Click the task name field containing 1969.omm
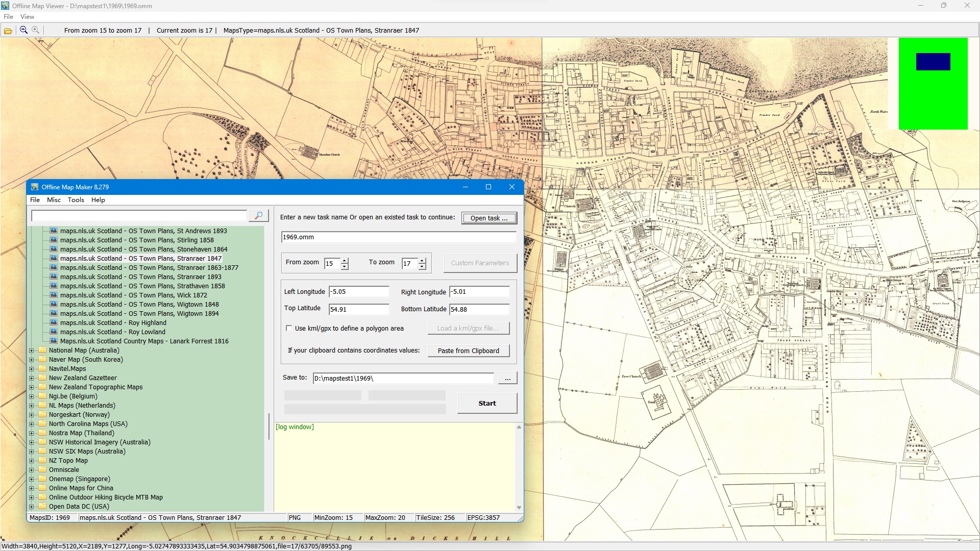This screenshot has width=980, height=551. coord(399,237)
